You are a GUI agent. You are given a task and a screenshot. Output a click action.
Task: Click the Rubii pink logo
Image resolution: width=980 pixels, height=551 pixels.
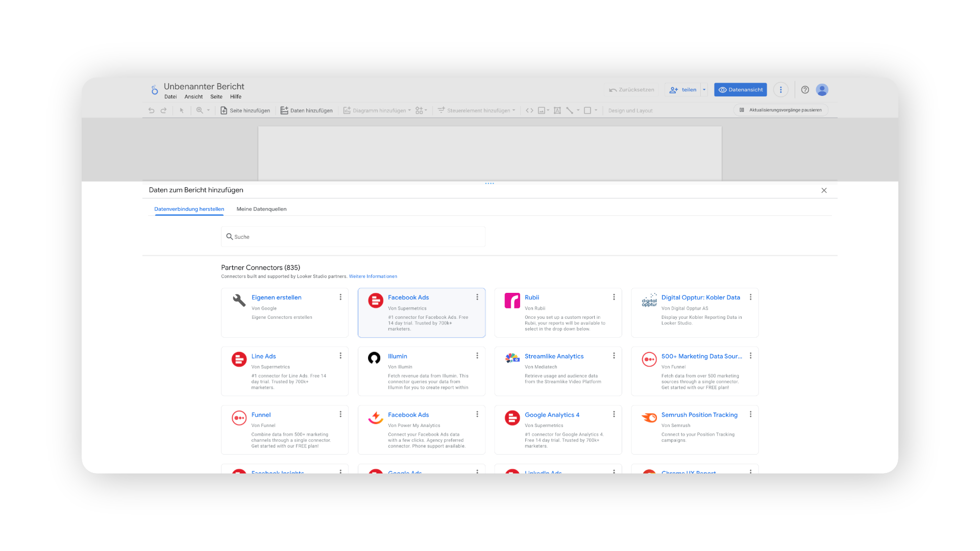512,300
